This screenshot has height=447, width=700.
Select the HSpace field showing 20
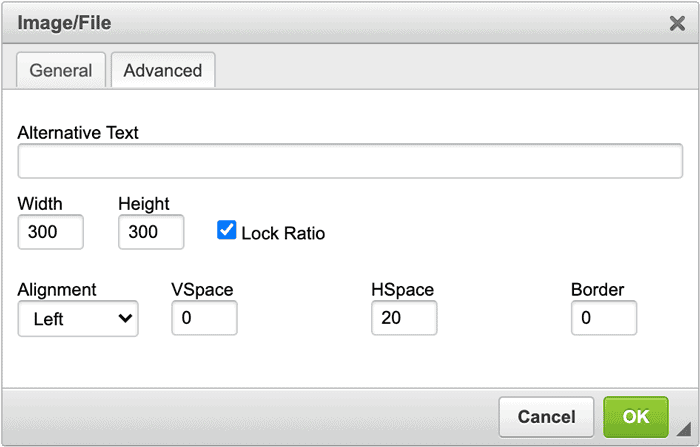[404, 318]
